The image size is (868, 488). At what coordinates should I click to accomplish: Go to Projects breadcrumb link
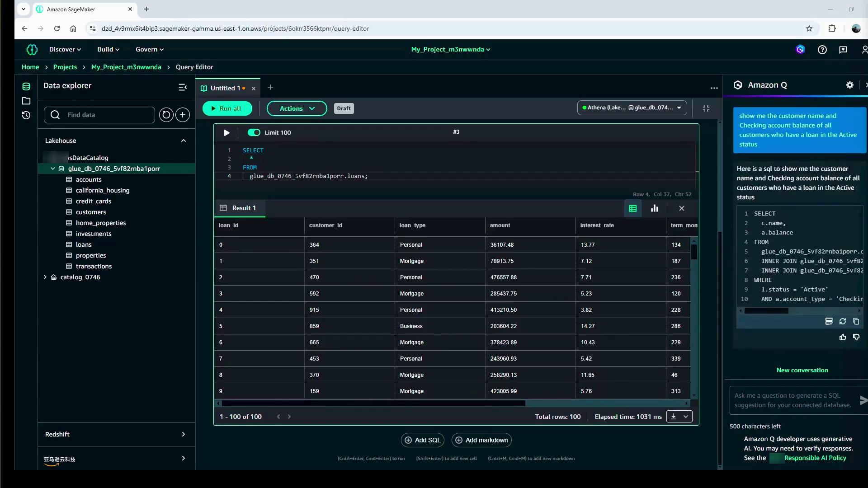click(x=65, y=67)
